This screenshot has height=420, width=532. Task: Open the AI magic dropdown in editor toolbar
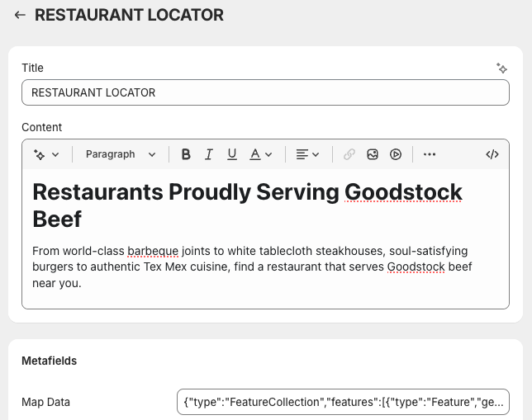pos(46,154)
